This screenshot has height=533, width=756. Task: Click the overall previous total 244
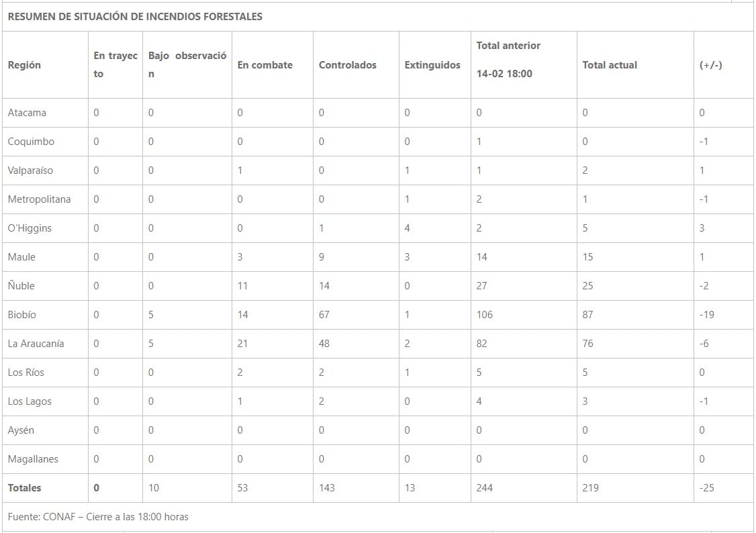(x=484, y=487)
